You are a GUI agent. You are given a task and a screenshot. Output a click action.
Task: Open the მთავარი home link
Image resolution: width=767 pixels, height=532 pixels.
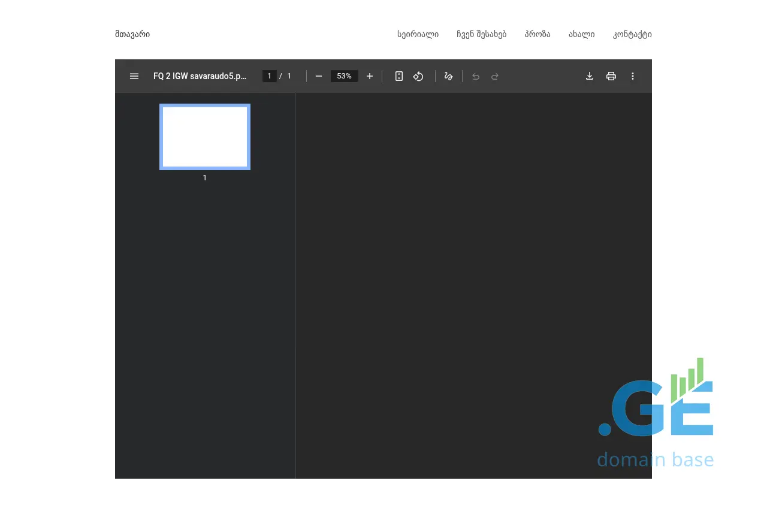pyautogui.click(x=132, y=34)
